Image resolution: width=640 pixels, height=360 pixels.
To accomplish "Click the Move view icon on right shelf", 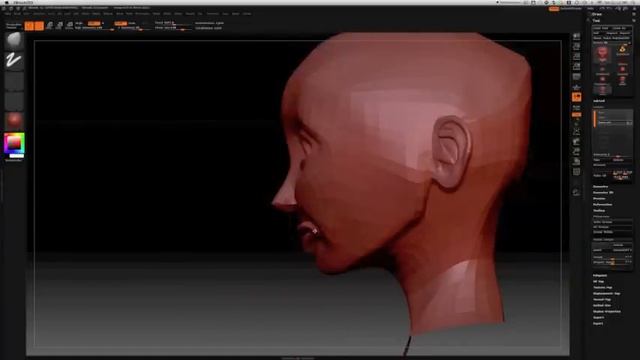I will point(576,142).
